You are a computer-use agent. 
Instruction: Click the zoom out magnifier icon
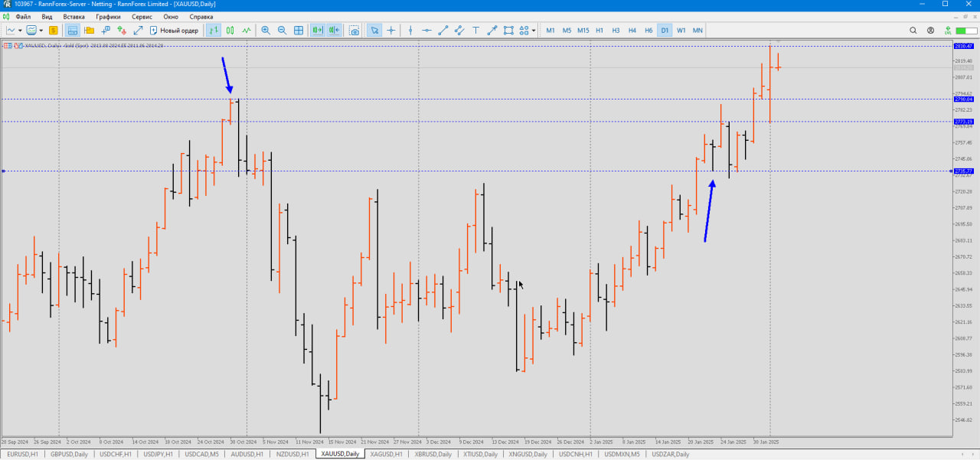(x=282, y=31)
